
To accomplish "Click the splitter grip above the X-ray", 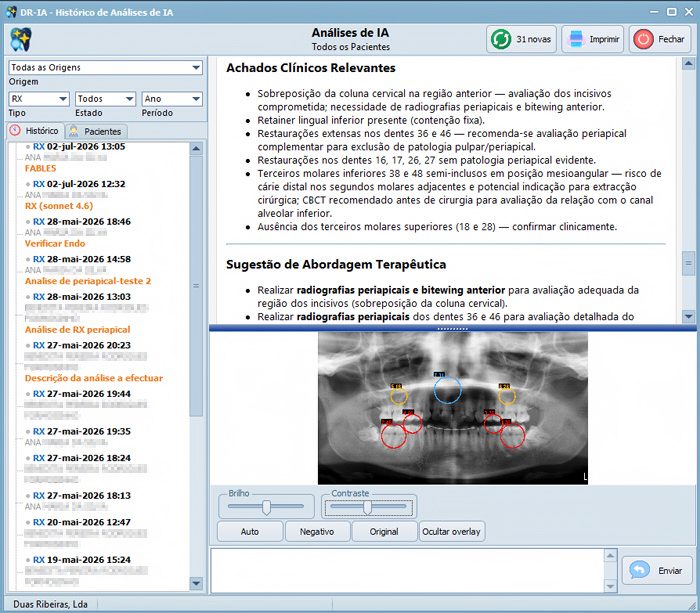I will click(x=453, y=329).
